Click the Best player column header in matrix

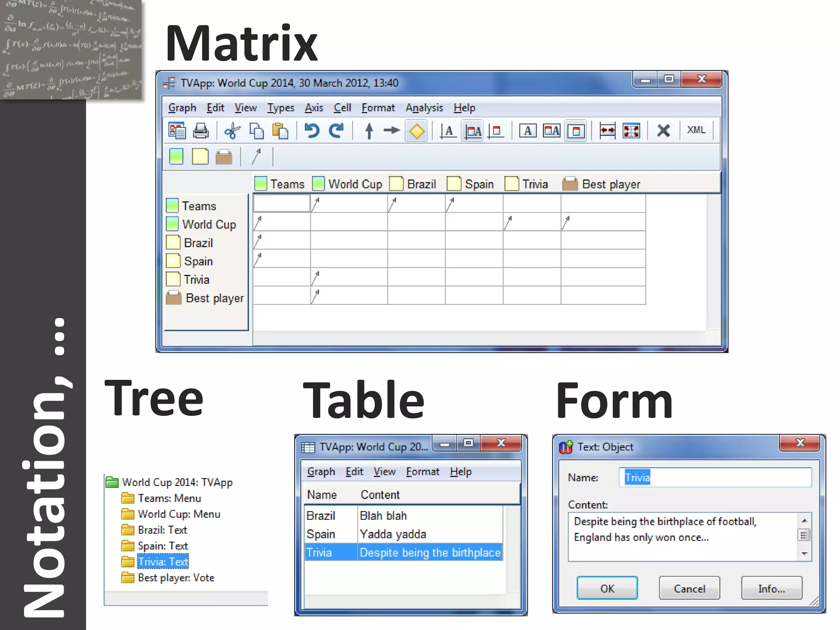pos(601,184)
